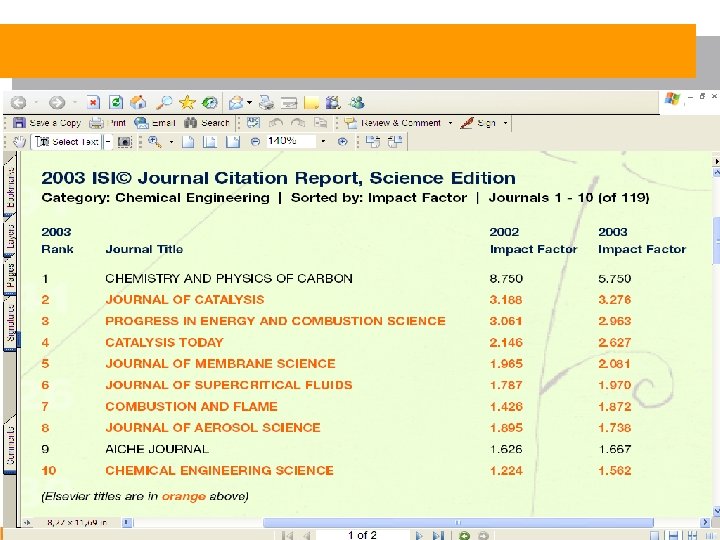720x540 pixels.
Task: Set Actual Size page view icon
Action: pos(188,142)
